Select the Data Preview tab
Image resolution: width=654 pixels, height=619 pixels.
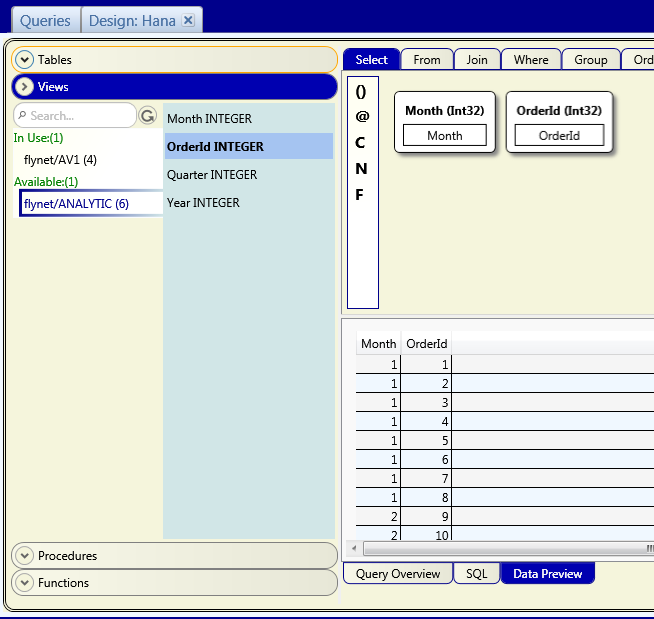[548, 574]
